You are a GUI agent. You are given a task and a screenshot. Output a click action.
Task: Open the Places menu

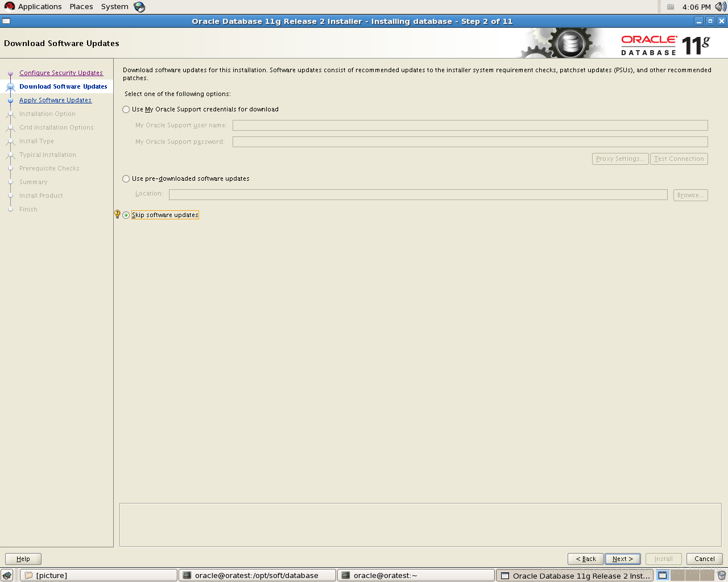(x=81, y=7)
